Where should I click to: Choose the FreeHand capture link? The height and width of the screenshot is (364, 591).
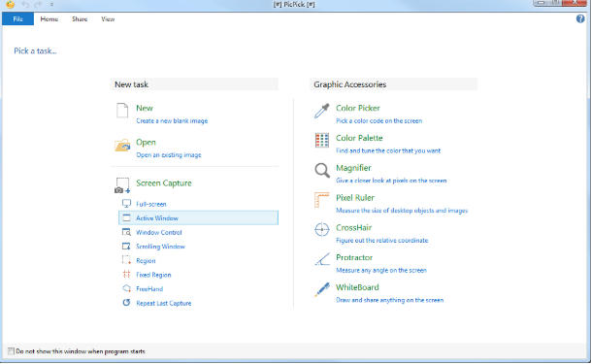tap(149, 288)
